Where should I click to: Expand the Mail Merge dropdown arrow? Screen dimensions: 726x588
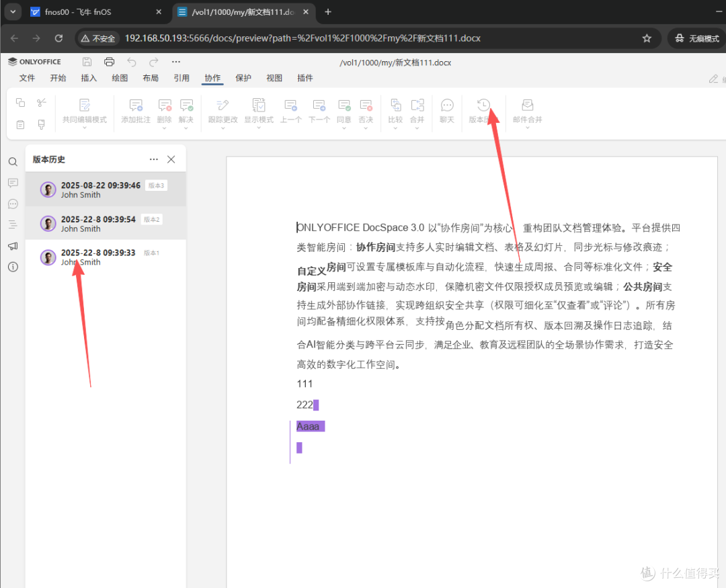[528, 128]
